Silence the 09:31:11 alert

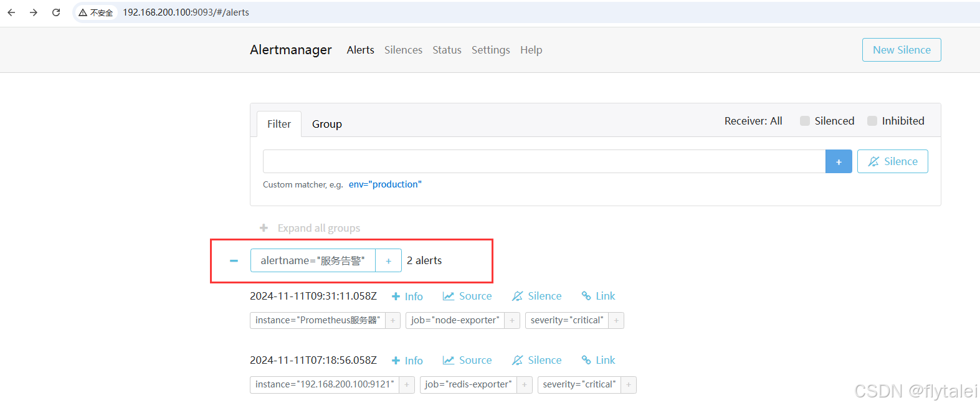(537, 296)
